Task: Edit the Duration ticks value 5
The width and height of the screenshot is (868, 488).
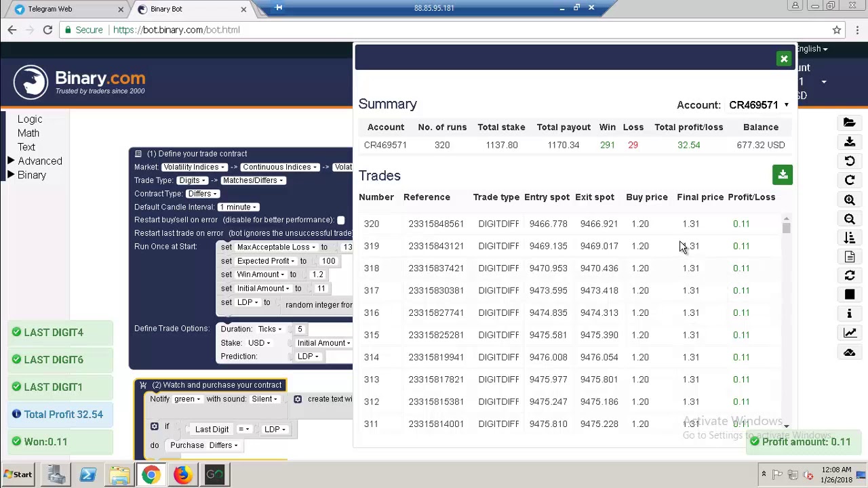Action: pos(300,329)
